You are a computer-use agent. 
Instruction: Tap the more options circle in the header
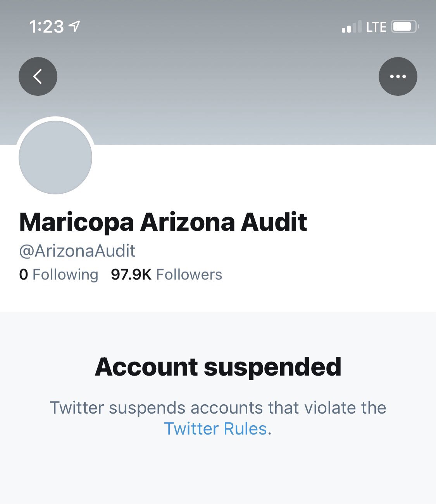[x=398, y=76]
